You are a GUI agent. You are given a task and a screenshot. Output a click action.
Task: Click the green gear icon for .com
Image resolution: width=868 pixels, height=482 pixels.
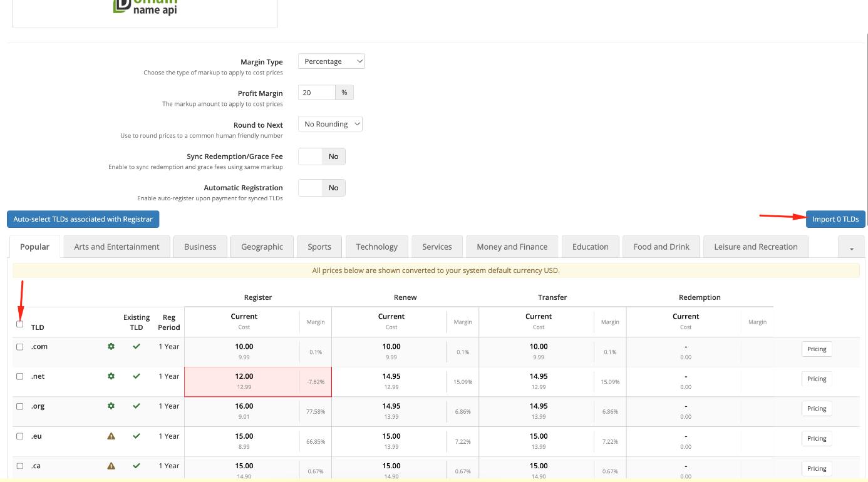point(111,346)
